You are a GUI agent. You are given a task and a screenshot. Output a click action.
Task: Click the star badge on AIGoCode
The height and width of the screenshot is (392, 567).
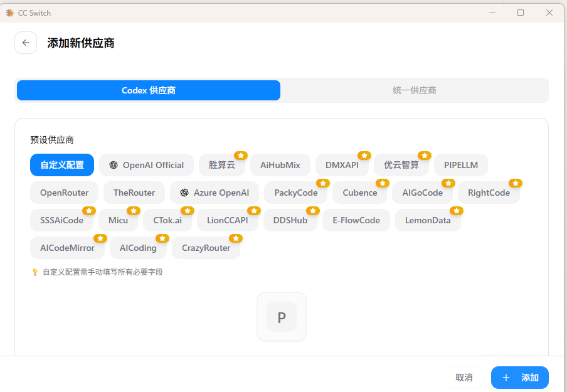pos(448,183)
